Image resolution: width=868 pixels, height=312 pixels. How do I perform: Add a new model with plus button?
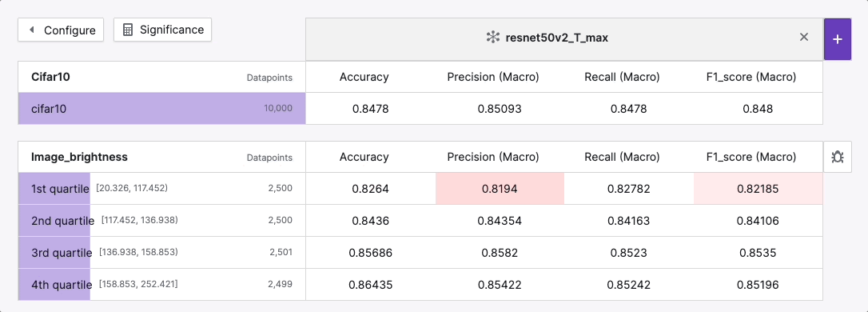[x=838, y=39]
